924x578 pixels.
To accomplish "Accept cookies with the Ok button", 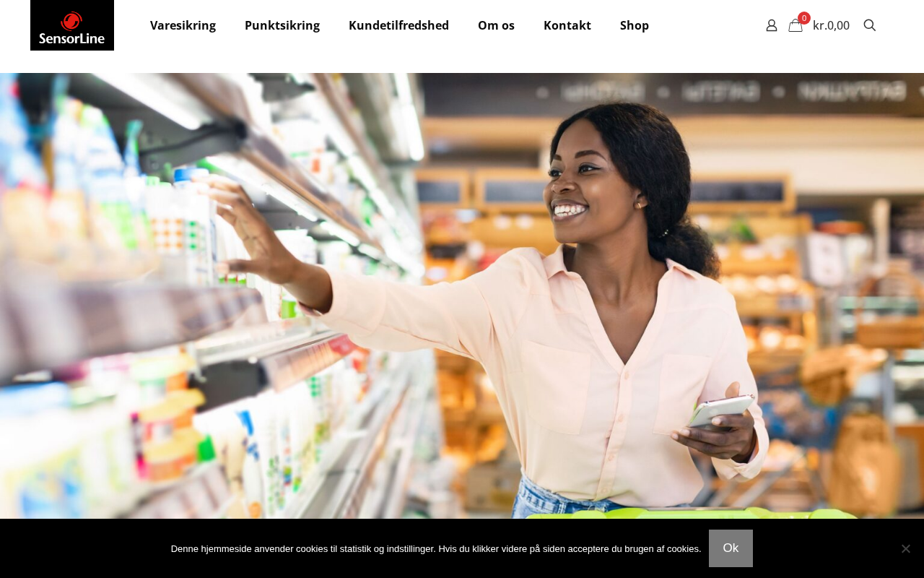I will point(731,548).
